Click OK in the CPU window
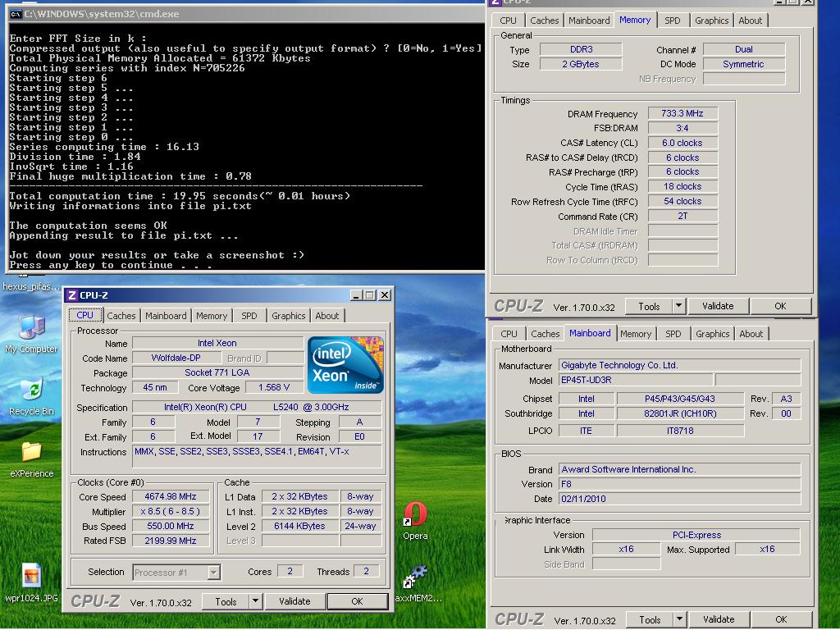This screenshot has width=840, height=630. pyautogui.click(x=358, y=601)
